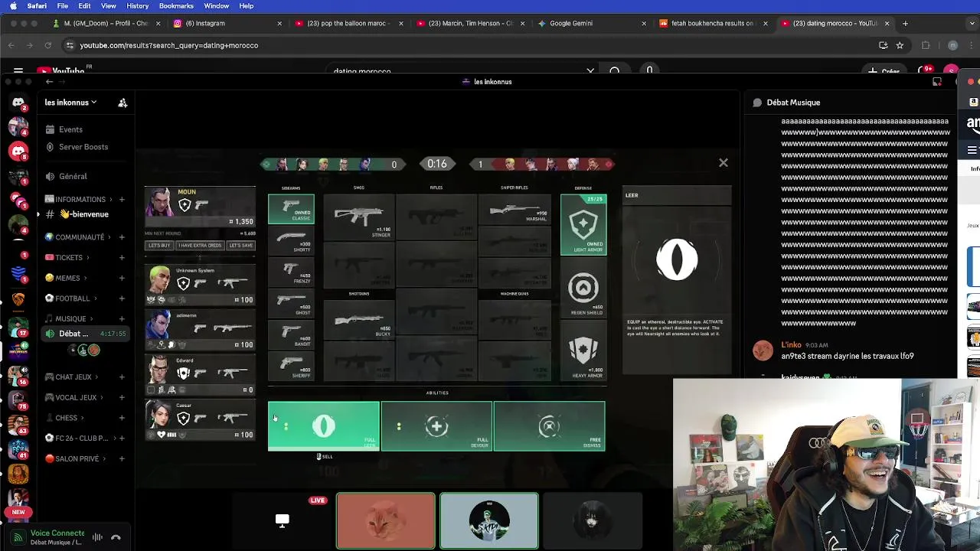
Task: Add a channel to SALON PRIVÉ with plus icon
Action: pyautogui.click(x=122, y=458)
